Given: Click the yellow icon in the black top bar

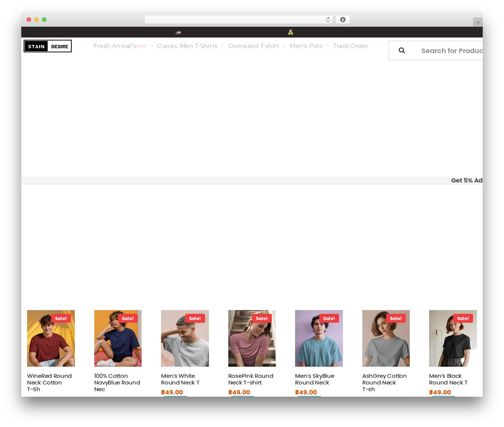Looking at the screenshot, I should pyautogui.click(x=291, y=32).
